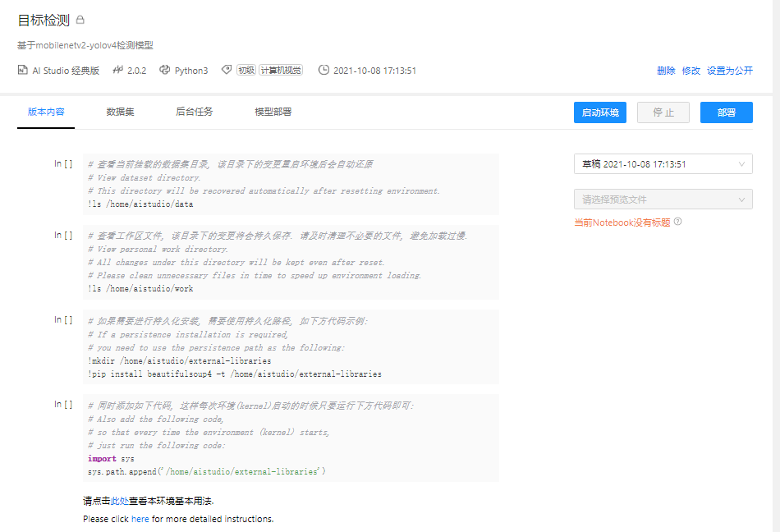Screen dimensions: 780x532
Task: Switch to the 数据集 tab
Action: tap(121, 112)
